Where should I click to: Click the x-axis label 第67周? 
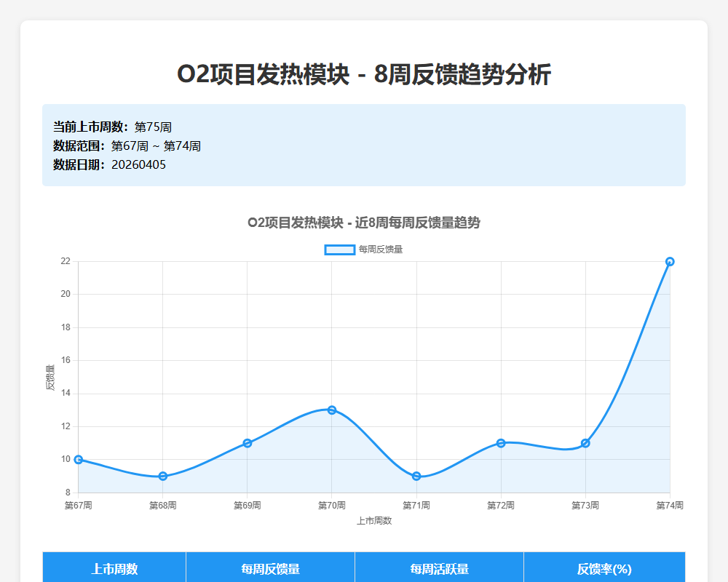point(79,506)
